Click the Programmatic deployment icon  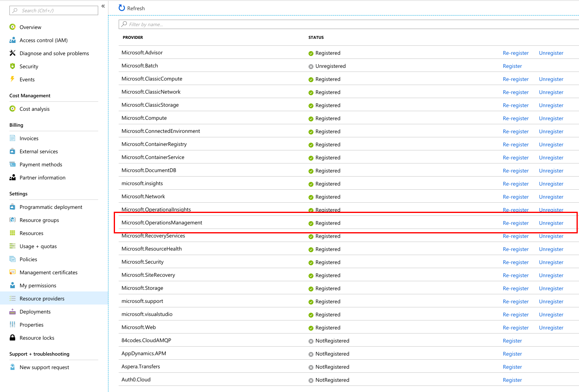pyautogui.click(x=12, y=207)
